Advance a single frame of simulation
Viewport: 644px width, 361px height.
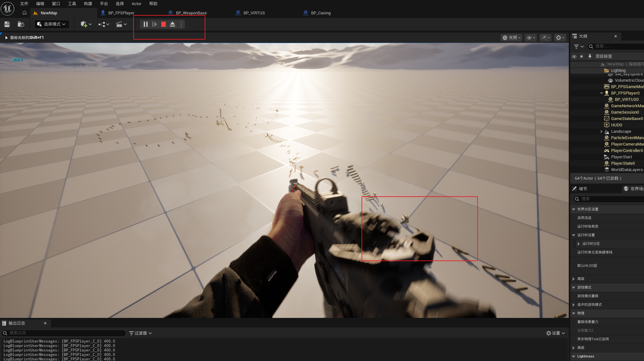155,24
